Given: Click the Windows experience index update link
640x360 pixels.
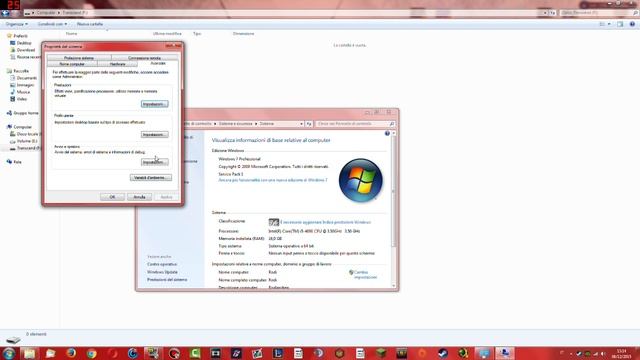Looking at the screenshot, I should click(325, 222).
